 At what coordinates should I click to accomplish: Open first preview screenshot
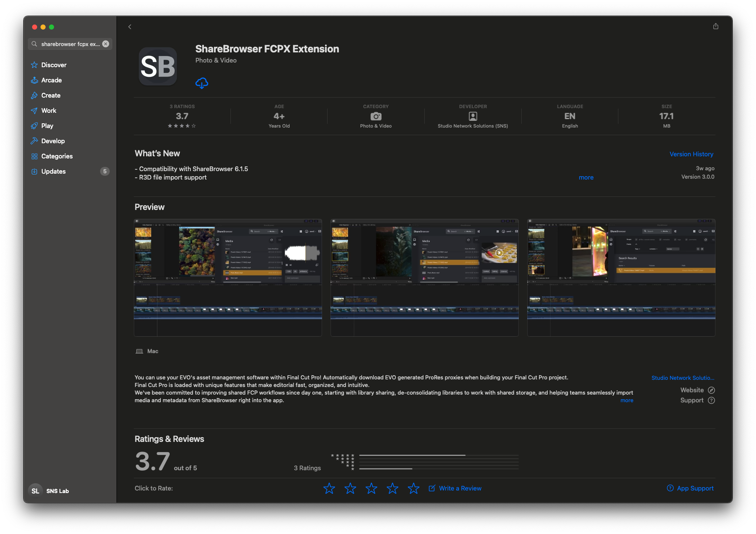click(228, 278)
